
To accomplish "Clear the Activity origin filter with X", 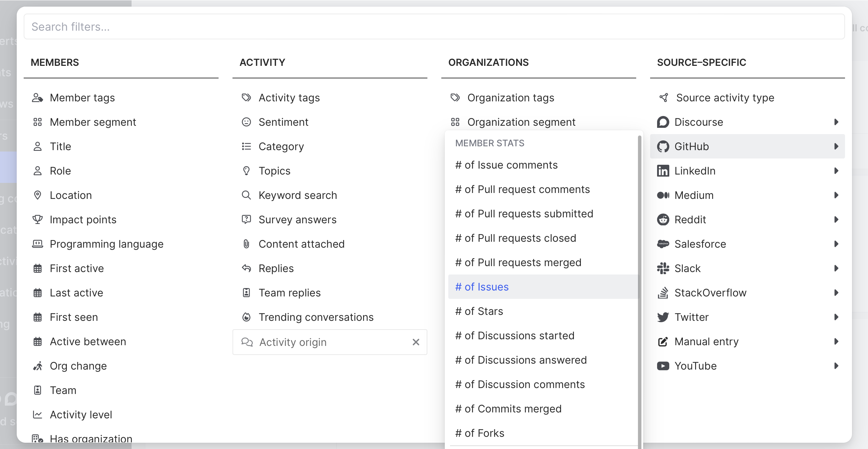I will (x=416, y=342).
